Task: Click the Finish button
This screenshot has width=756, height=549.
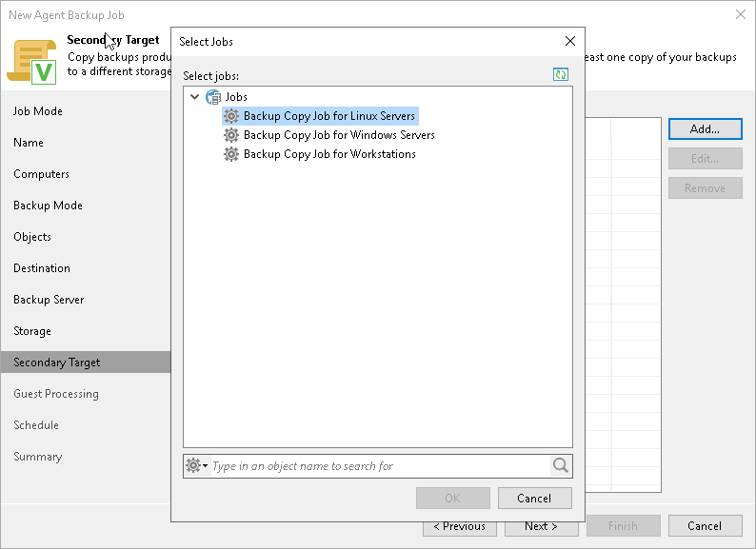Action: pos(623,526)
